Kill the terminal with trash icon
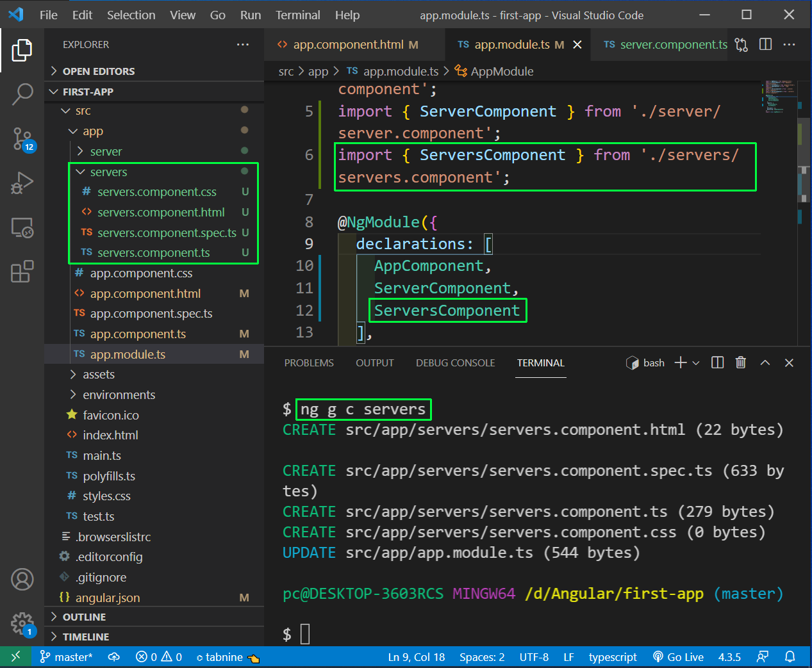The height and width of the screenshot is (668, 812). coord(741,363)
